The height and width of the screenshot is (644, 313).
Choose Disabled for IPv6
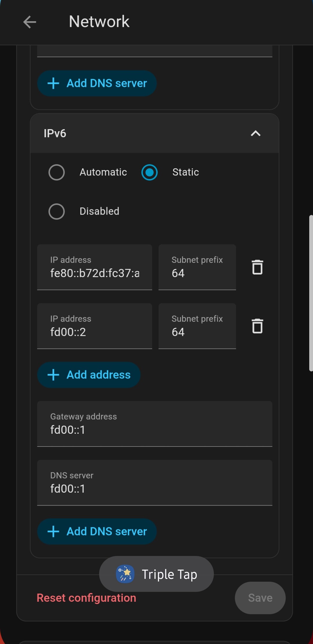point(57,211)
